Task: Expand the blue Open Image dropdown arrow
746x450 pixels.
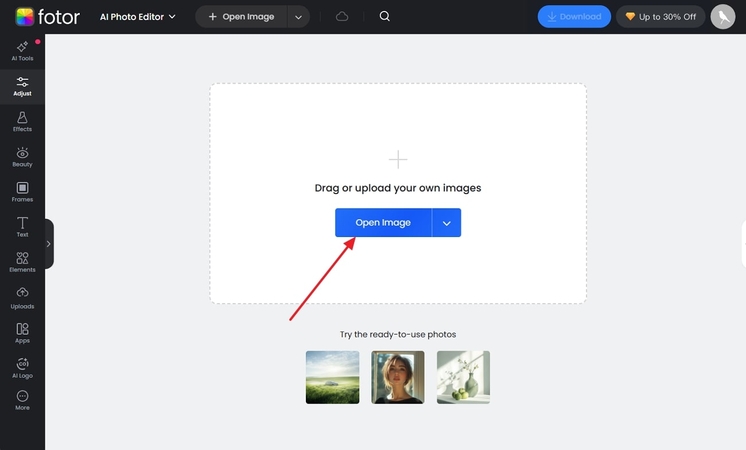Action: pos(446,223)
